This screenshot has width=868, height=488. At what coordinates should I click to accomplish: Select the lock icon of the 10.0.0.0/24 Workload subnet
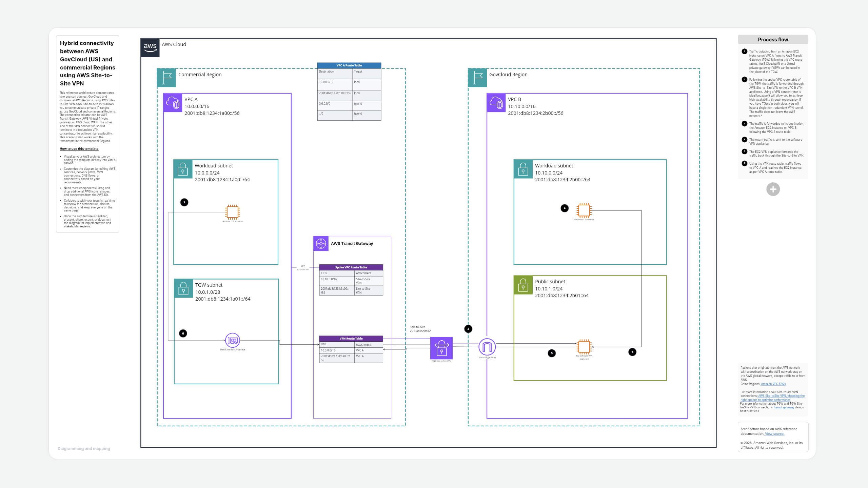pyautogui.click(x=183, y=169)
